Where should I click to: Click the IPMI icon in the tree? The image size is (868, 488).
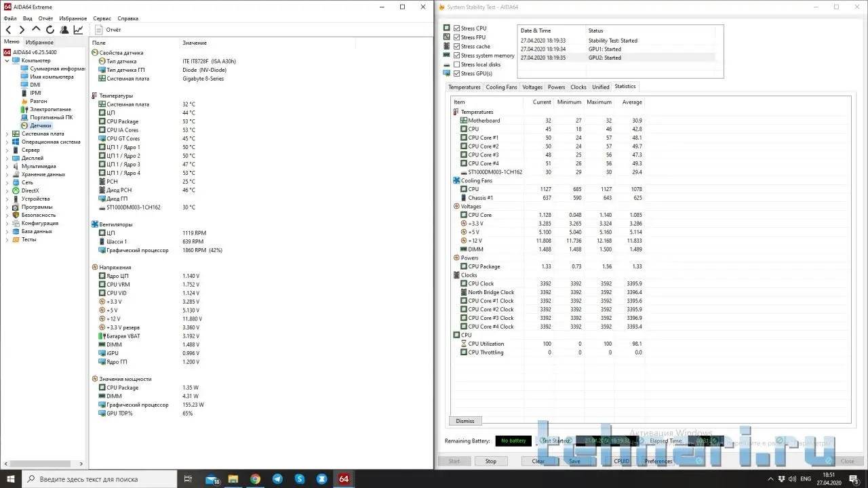[x=24, y=93]
